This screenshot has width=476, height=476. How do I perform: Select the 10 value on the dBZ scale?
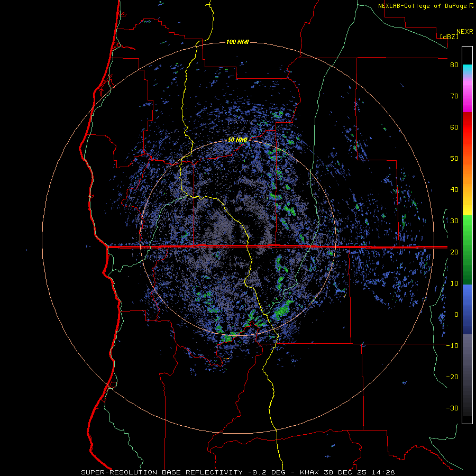click(454, 283)
